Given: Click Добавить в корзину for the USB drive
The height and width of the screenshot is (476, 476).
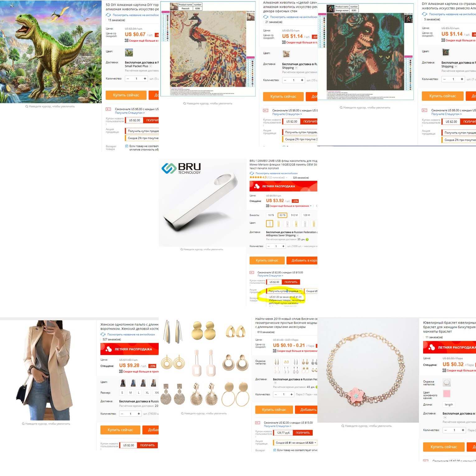Looking at the screenshot, I should (x=302, y=260).
